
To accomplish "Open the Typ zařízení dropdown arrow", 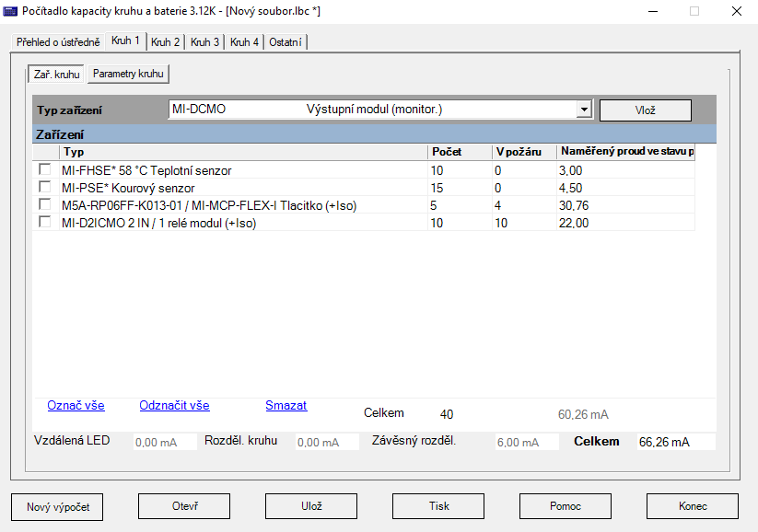I will pos(583,110).
